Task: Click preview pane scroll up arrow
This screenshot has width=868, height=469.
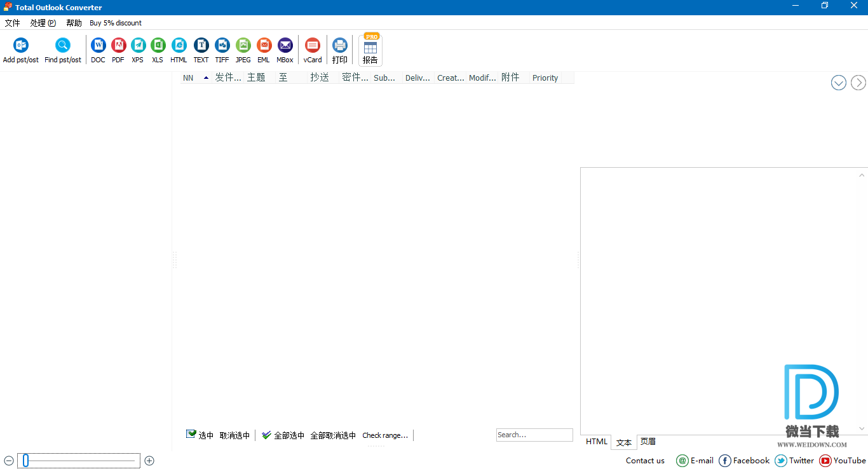Action: [862, 175]
